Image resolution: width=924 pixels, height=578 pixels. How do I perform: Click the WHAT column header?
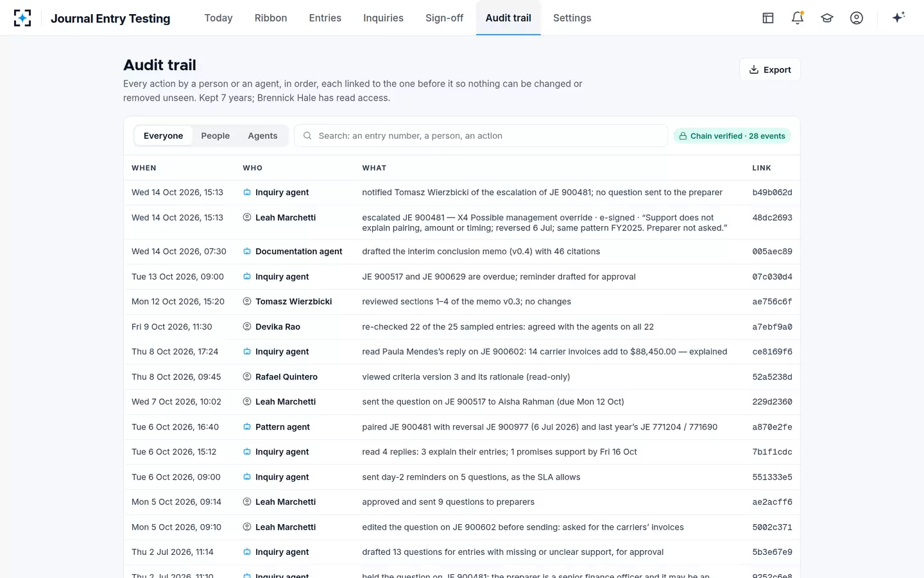[374, 168]
